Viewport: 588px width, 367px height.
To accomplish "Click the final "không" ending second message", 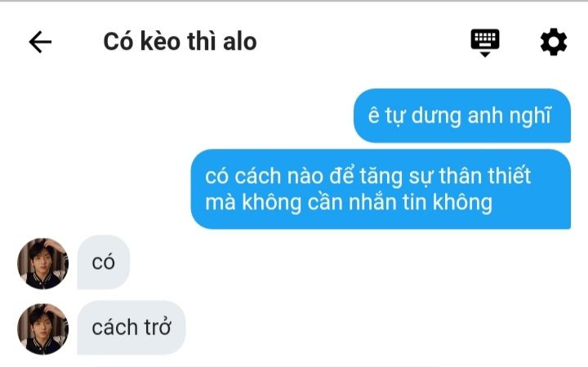I will coord(462,203).
